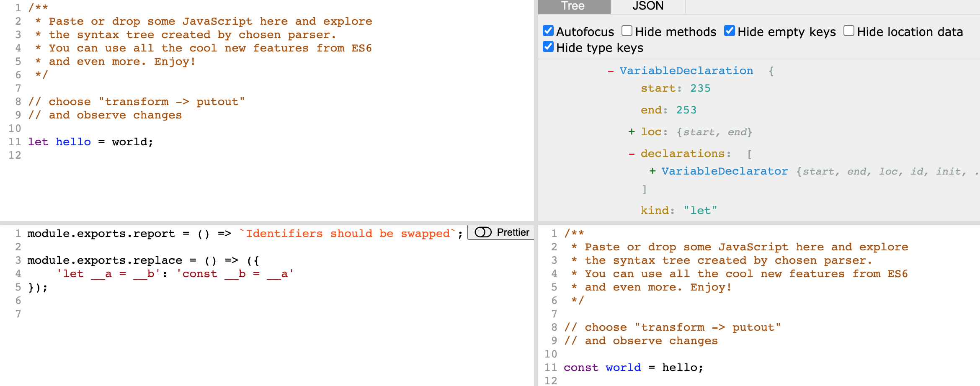The height and width of the screenshot is (386, 980).
Task: Select the VariableDeclarator node name
Action: (725, 171)
